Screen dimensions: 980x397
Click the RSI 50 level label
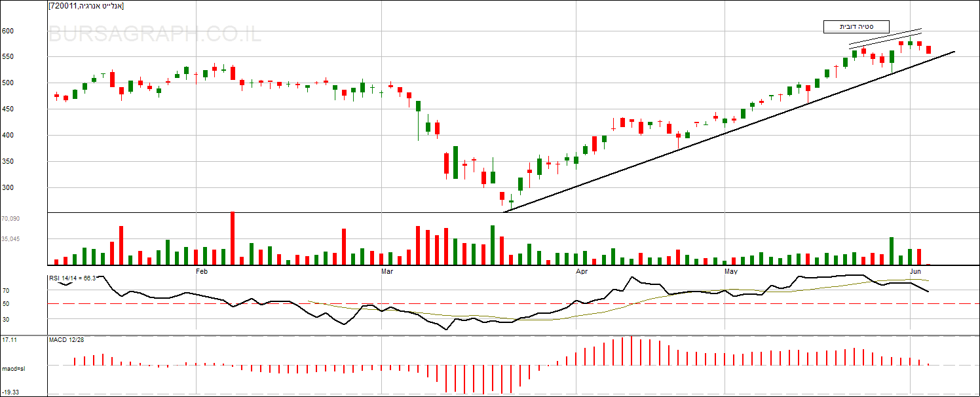pyautogui.click(x=5, y=304)
